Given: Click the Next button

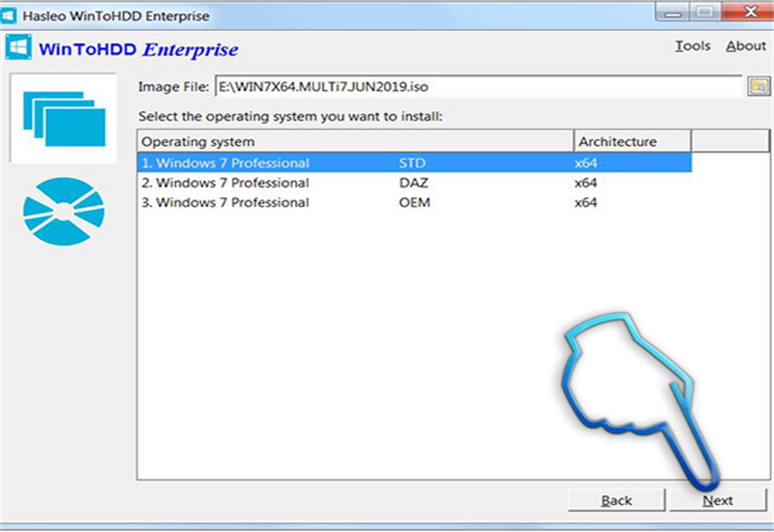Looking at the screenshot, I should coord(718,500).
